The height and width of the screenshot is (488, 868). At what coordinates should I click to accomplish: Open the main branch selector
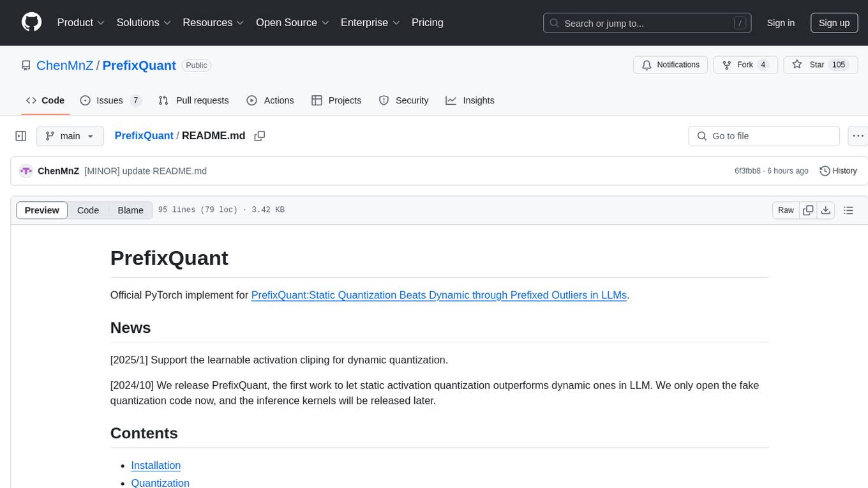(x=70, y=136)
